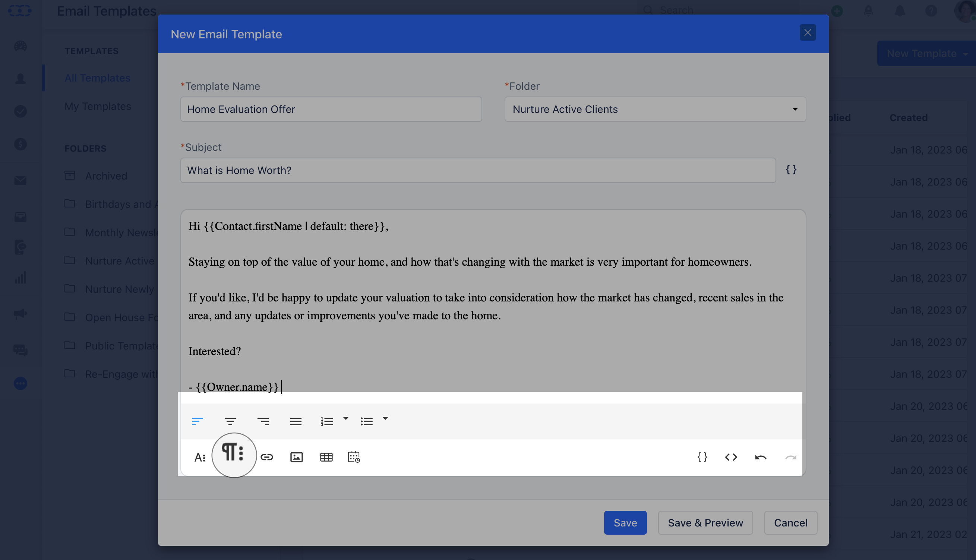976x560 pixels.
Task: Open the Archived folder
Action: 106,176
